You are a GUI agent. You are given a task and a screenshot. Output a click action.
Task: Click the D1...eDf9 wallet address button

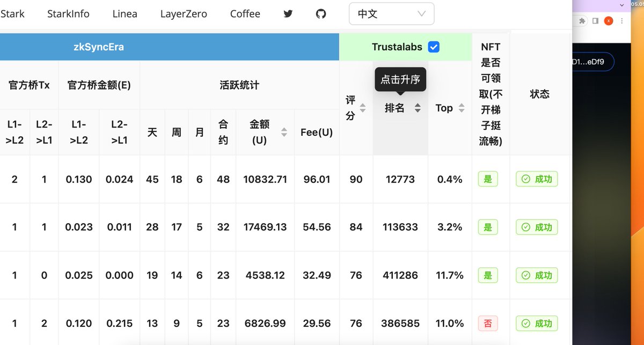[592, 62]
